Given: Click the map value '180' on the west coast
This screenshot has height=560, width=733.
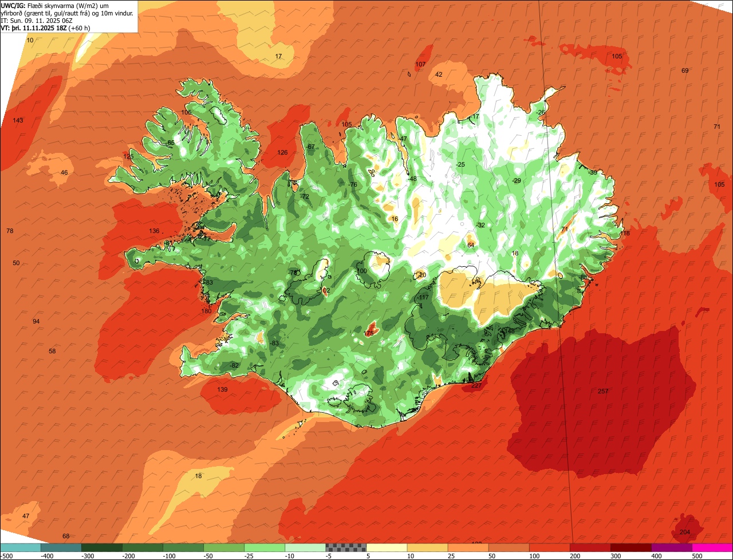Looking at the screenshot, I should point(207,311).
